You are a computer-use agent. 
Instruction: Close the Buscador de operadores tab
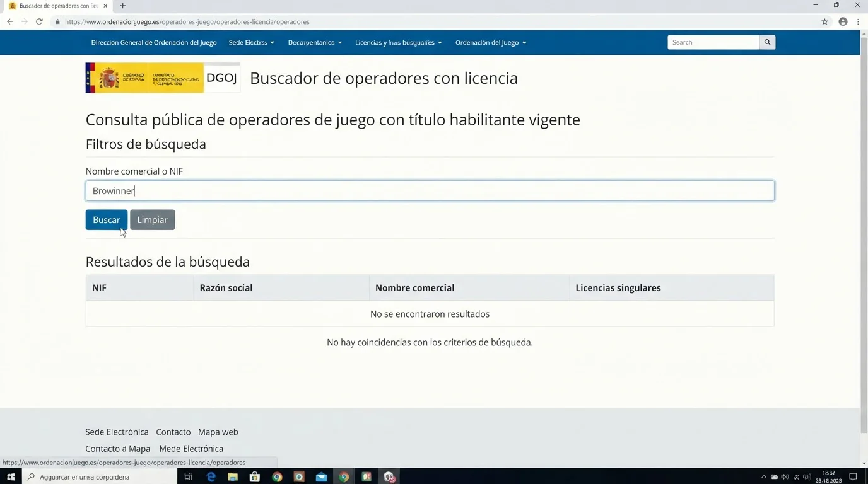click(105, 6)
